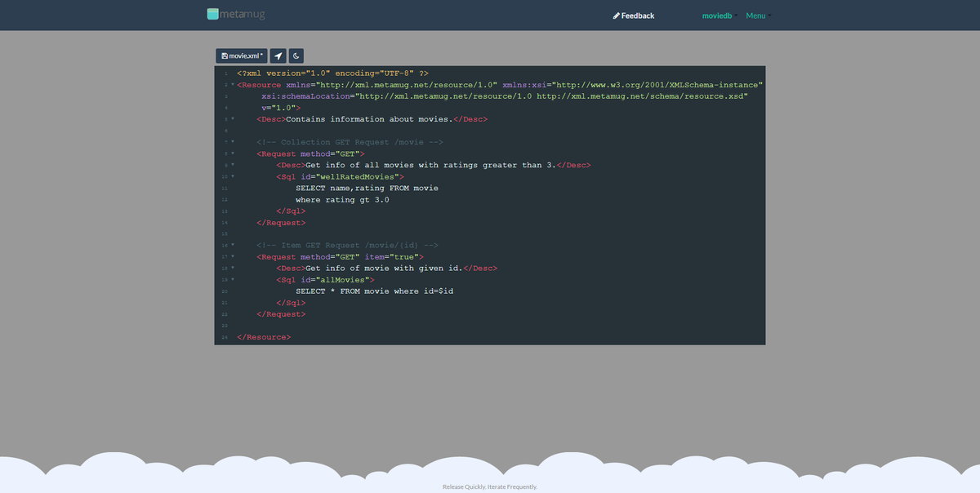The width and height of the screenshot is (980, 493).
Task: Fold the allMovies Sql block on line 19
Action: pyautogui.click(x=232, y=279)
